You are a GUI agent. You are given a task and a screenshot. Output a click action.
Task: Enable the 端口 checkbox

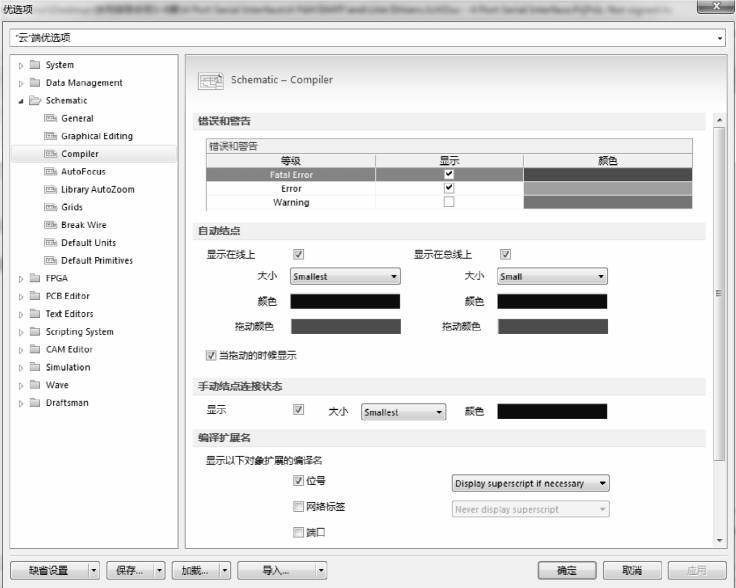pyautogui.click(x=298, y=532)
